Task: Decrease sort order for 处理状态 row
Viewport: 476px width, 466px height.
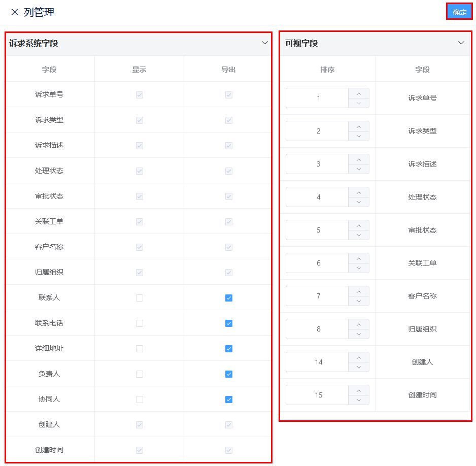Action: coord(359,202)
